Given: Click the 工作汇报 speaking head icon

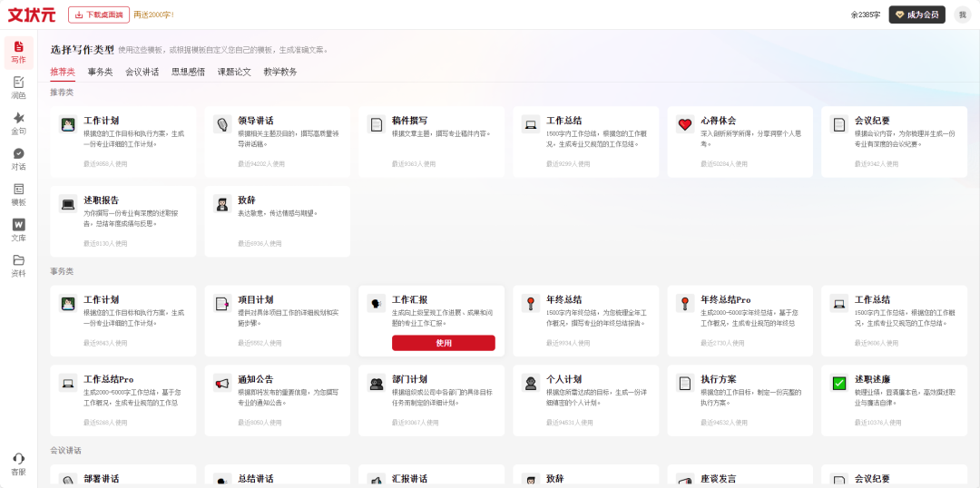Looking at the screenshot, I should coord(377,303).
